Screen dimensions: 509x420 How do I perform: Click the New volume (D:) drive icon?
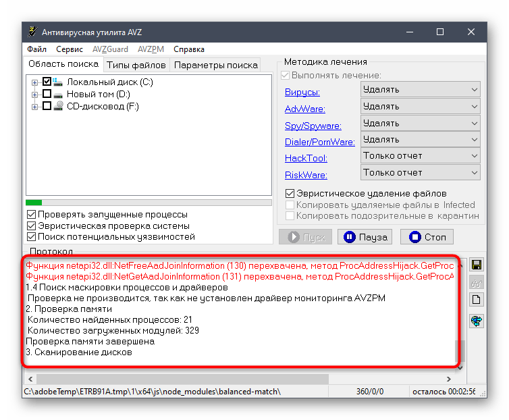click(58, 95)
